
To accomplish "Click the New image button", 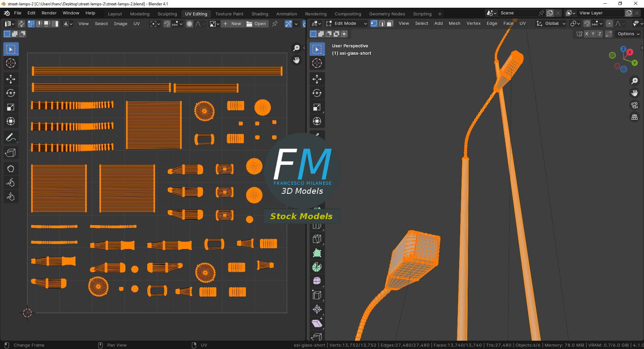I will [232, 24].
